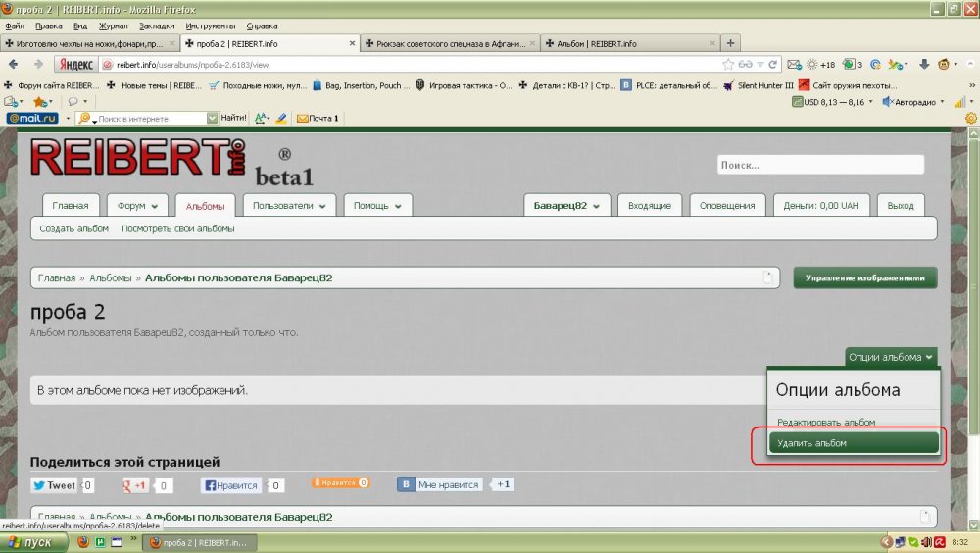
Task: Select the Альбомы navigation tab
Action: 205,206
